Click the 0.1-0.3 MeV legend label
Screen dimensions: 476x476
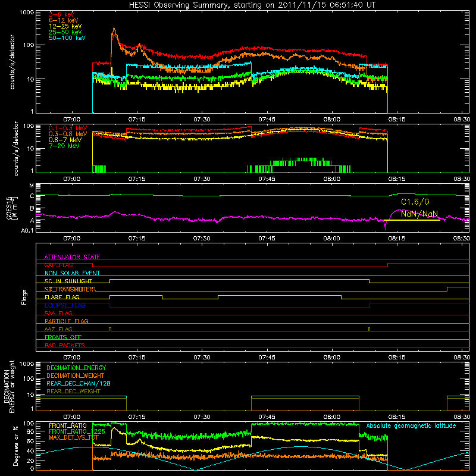click(68, 128)
